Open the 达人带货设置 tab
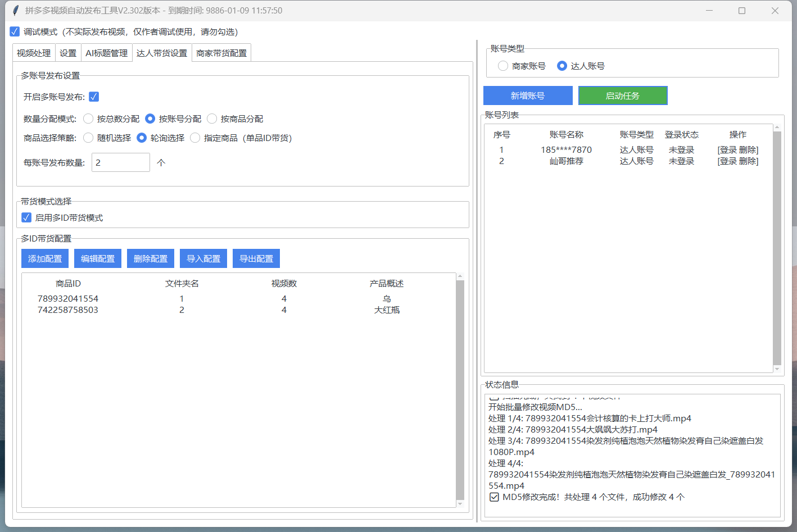This screenshot has height=532, width=797. pos(162,53)
